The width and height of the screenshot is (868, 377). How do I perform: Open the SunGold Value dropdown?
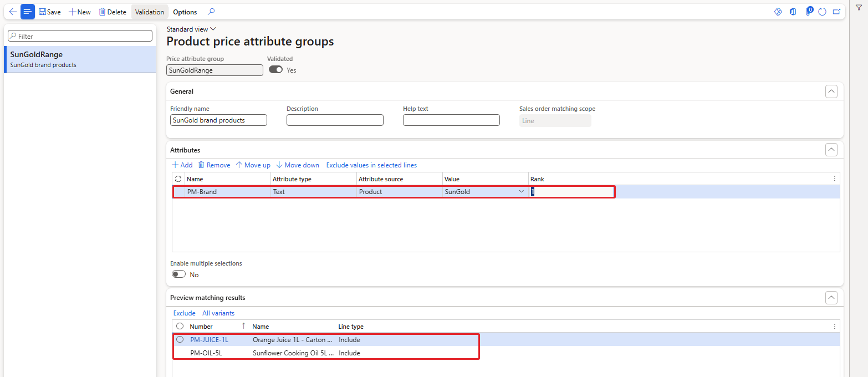pyautogui.click(x=521, y=192)
